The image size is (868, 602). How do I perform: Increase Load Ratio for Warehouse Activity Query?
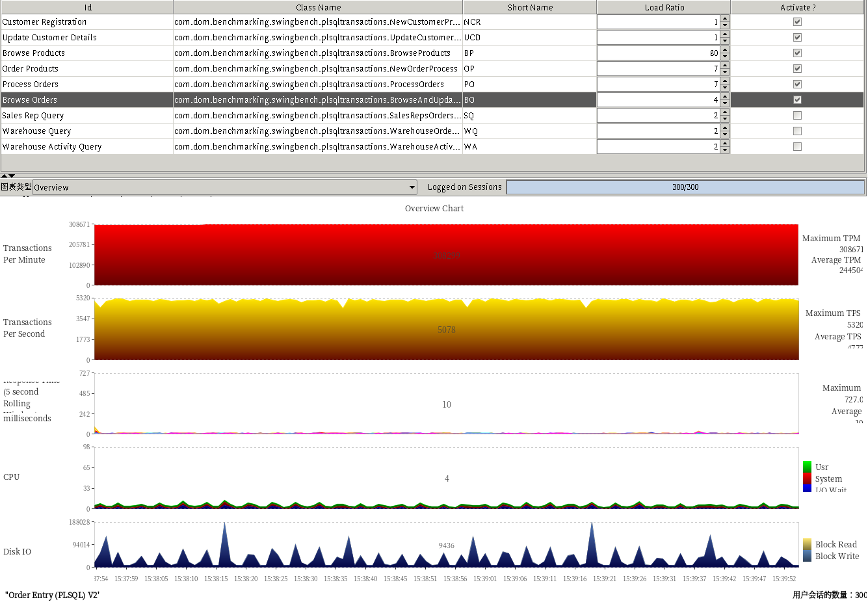coord(725,143)
